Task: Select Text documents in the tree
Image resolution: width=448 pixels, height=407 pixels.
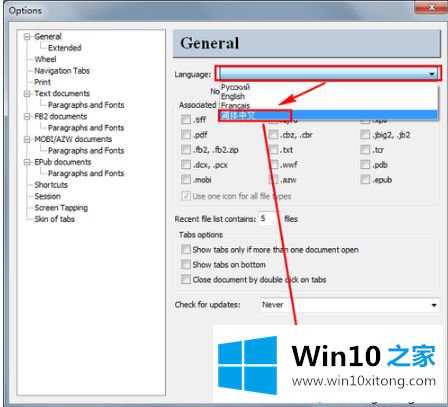Action: (62, 93)
